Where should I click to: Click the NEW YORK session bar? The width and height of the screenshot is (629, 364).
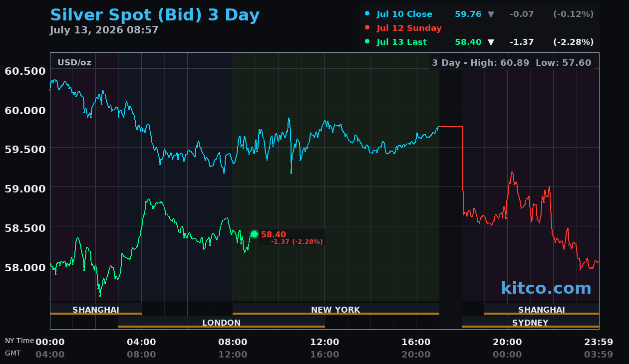[335, 309]
